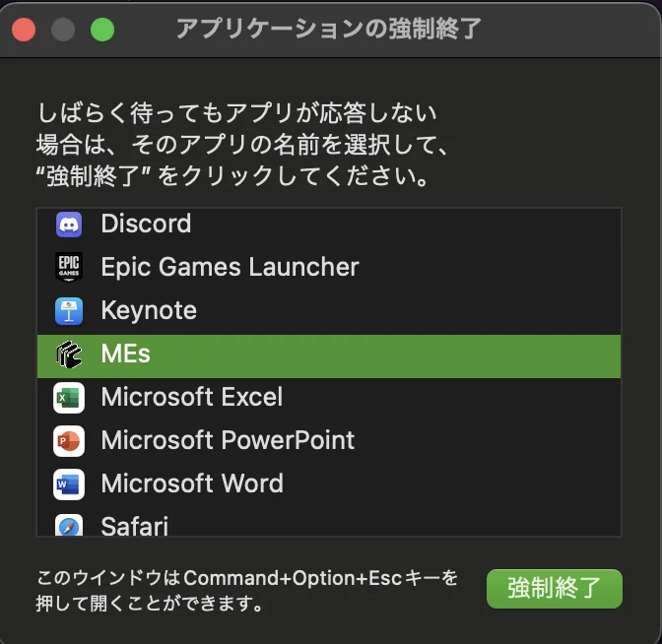The width and height of the screenshot is (662, 644).
Task: Click the Microsoft Word icon
Action: pyautogui.click(x=69, y=484)
